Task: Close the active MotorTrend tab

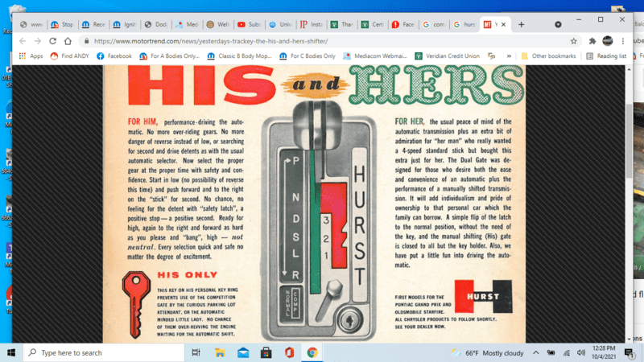Action: 503,25
